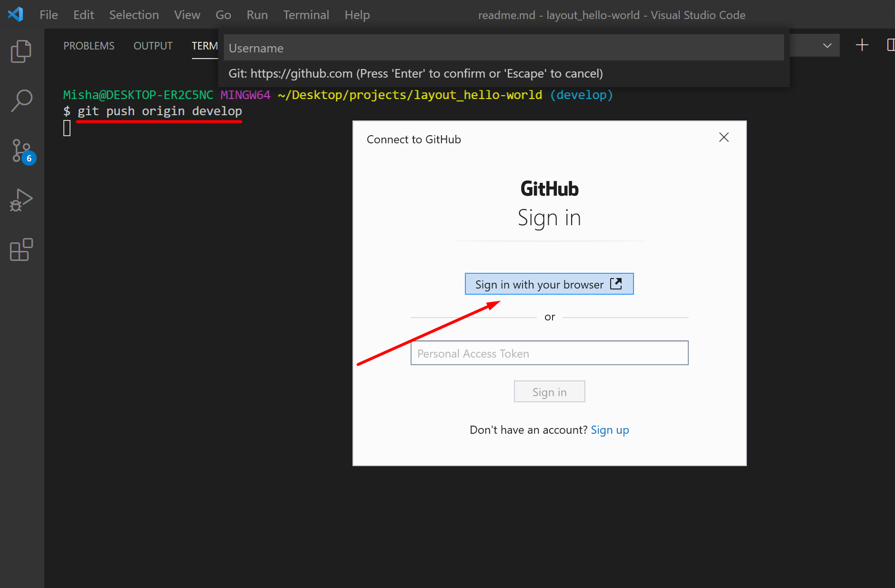The width and height of the screenshot is (895, 588).
Task: Switch to the OUTPUT tab
Action: (153, 46)
